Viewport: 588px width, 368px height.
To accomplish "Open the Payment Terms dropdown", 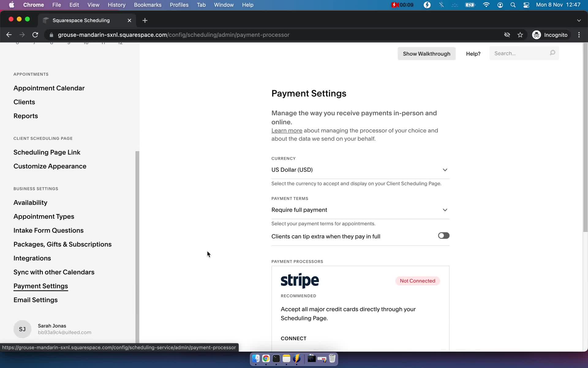I will (360, 210).
